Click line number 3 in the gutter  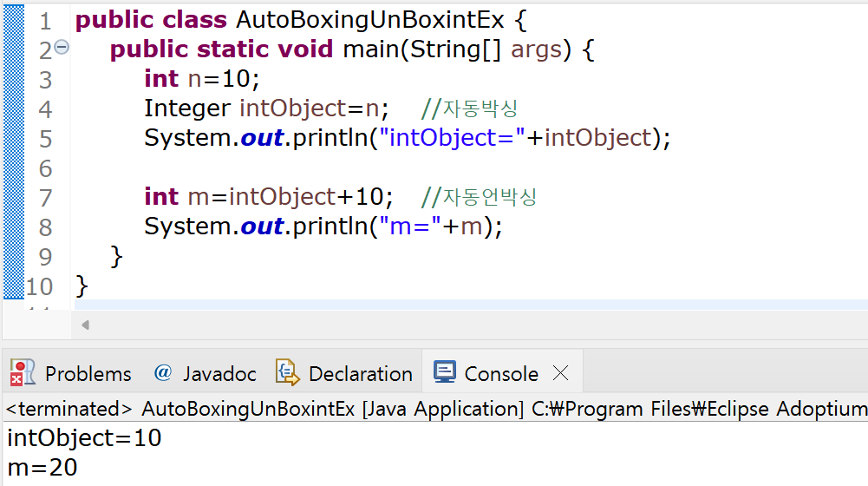click(45, 80)
